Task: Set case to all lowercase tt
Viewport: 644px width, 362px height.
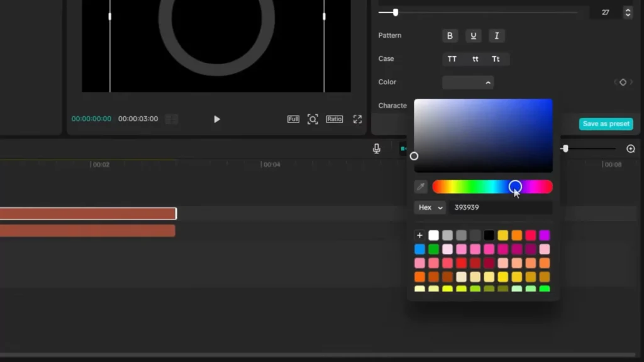Action: click(475, 59)
